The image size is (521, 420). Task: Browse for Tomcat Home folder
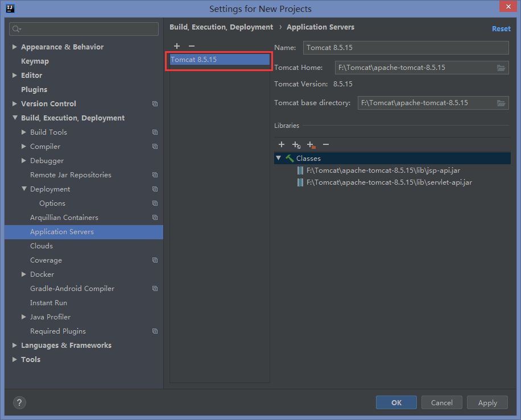[501, 68]
